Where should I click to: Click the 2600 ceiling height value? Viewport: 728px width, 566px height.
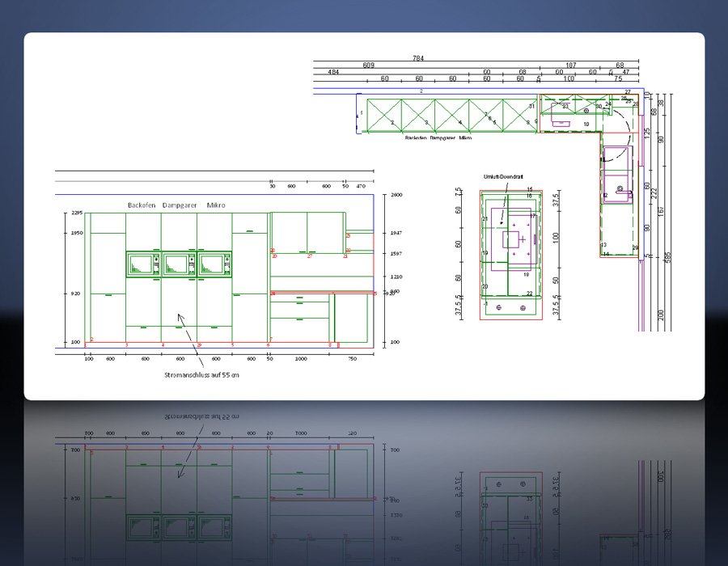396,195
